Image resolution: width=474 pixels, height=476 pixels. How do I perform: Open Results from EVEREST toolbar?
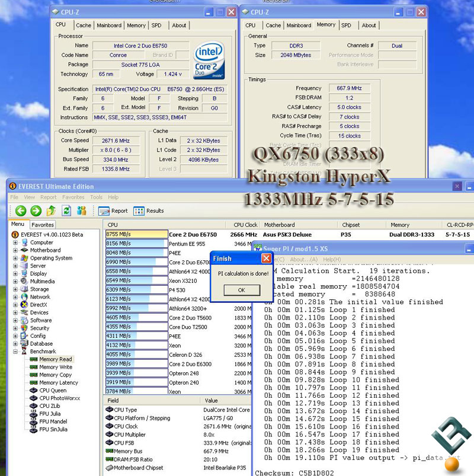point(148,210)
